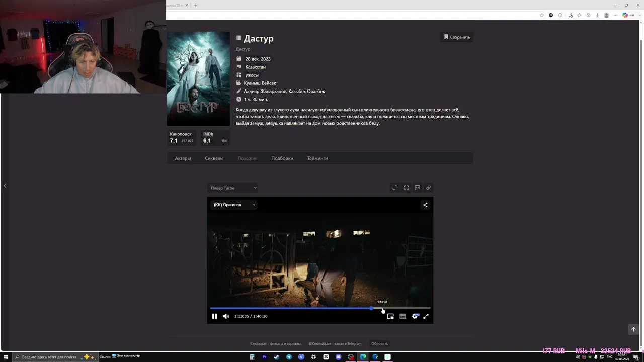Viewport: 644px width, 362px height.
Task: Open video player quality settings gear
Action: pyautogui.click(x=415, y=316)
